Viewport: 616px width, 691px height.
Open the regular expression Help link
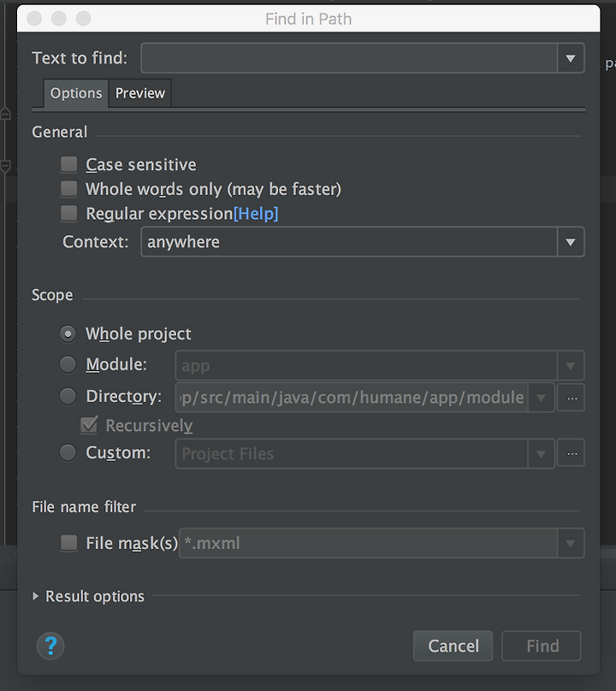point(256,214)
